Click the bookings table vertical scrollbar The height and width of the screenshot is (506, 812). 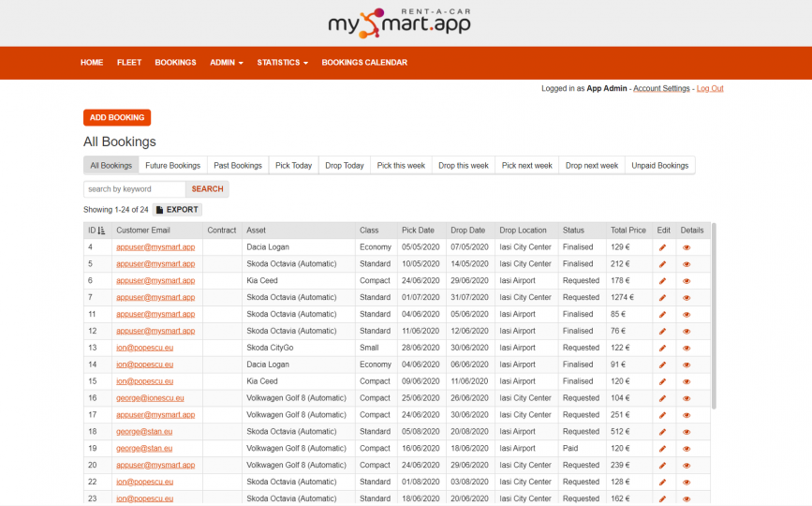tap(714, 316)
